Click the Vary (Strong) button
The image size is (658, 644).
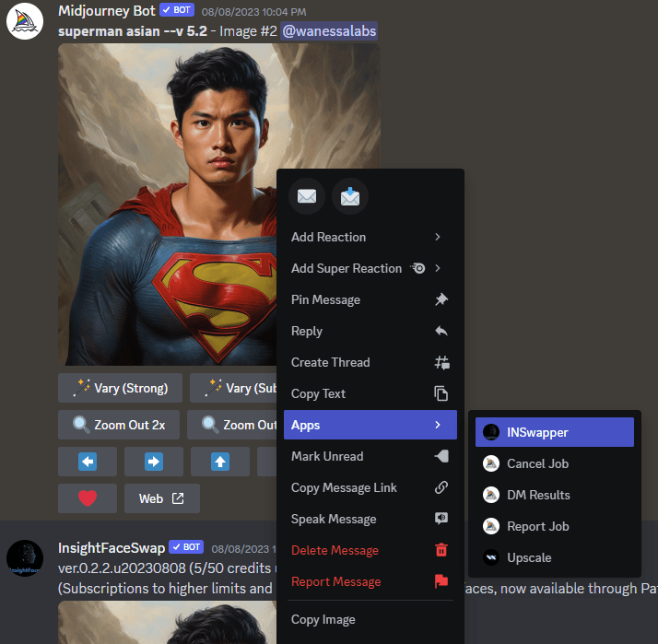point(120,388)
